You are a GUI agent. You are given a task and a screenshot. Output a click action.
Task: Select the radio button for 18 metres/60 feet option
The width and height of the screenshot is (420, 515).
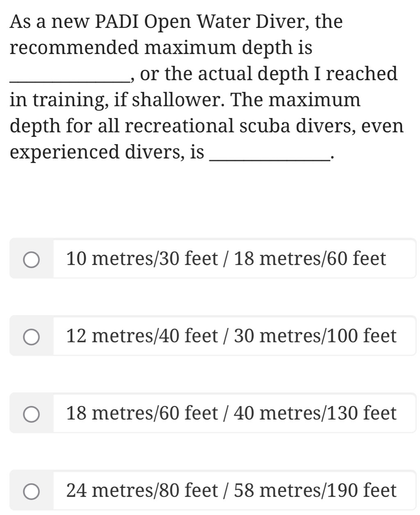(x=32, y=413)
